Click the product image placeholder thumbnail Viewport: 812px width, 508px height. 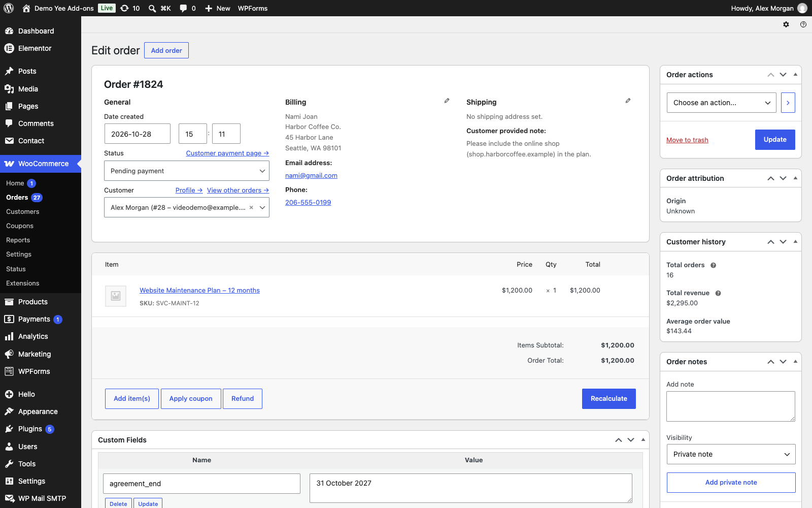[116, 296]
